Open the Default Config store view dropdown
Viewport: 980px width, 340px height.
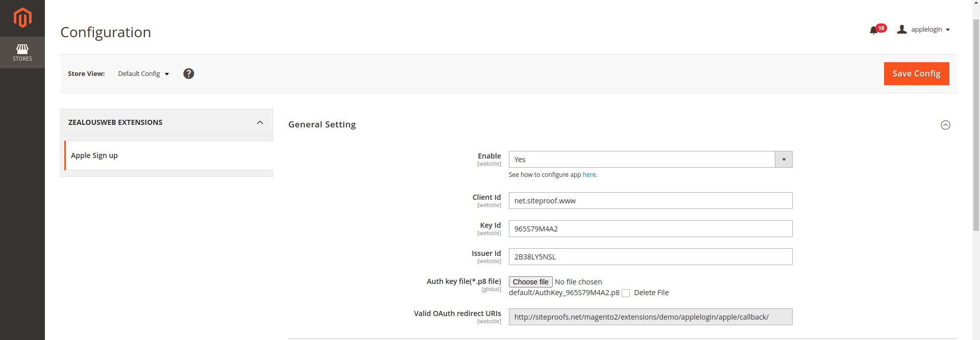click(143, 74)
